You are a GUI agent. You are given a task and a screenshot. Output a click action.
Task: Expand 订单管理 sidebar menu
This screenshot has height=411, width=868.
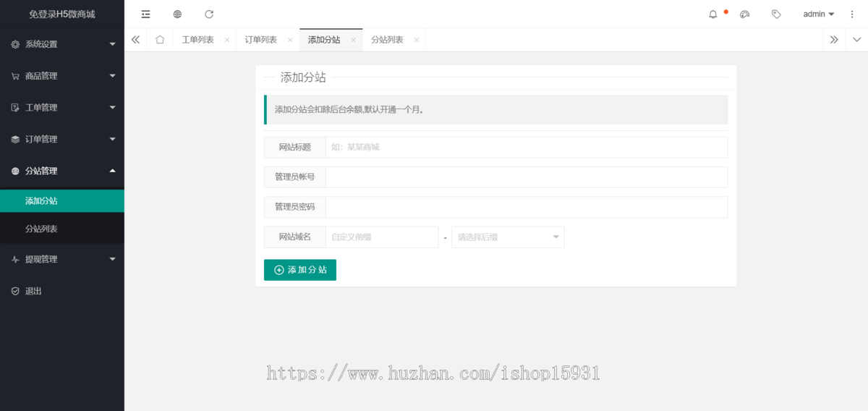[x=62, y=139]
